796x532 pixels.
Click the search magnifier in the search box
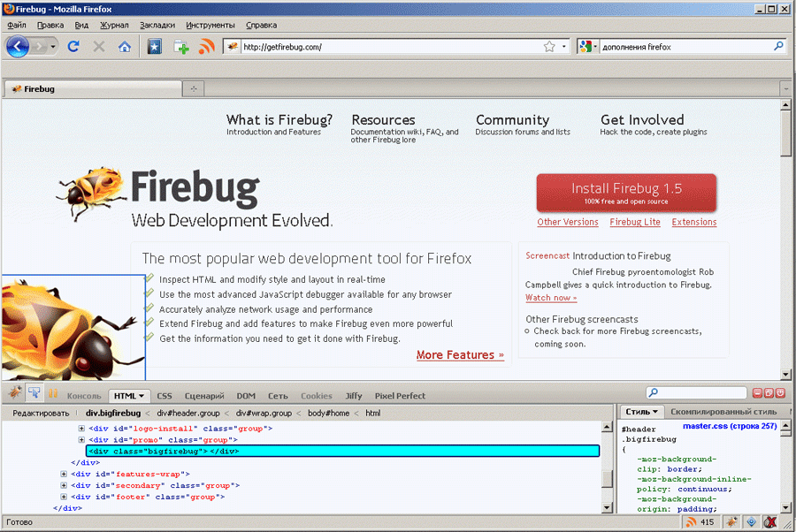778,46
